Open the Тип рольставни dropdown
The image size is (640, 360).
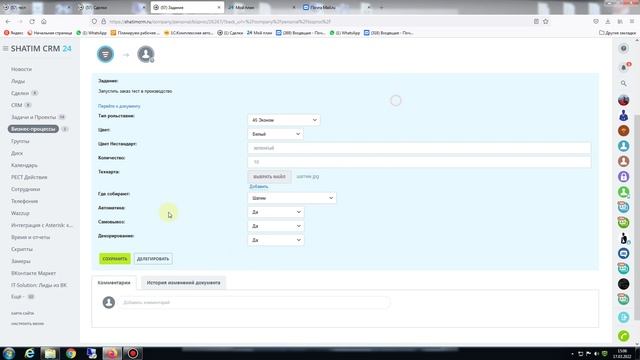(284, 120)
